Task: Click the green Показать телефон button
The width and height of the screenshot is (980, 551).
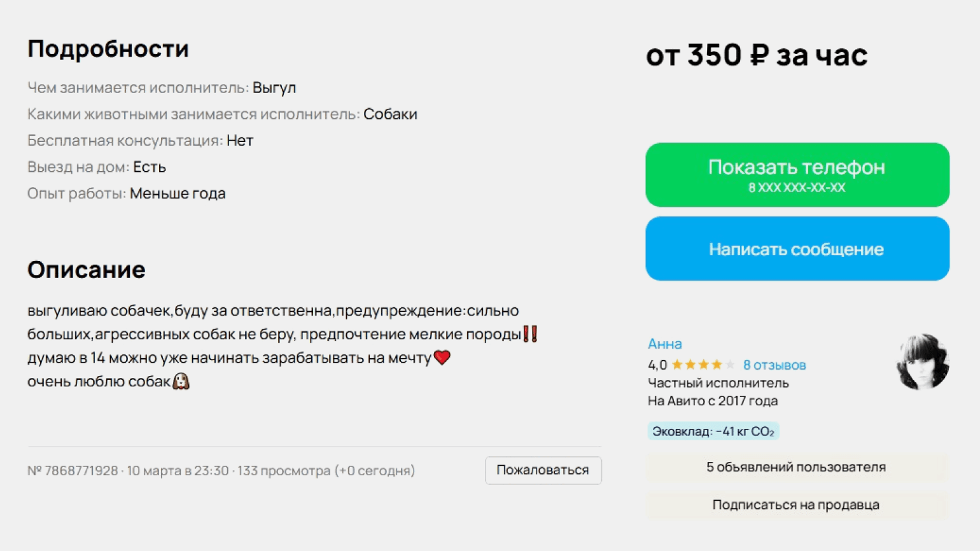Action: 797,174
